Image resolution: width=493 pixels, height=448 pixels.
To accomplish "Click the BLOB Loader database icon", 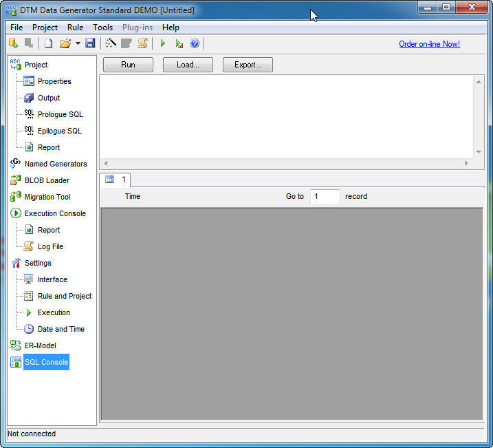I will tap(16, 180).
